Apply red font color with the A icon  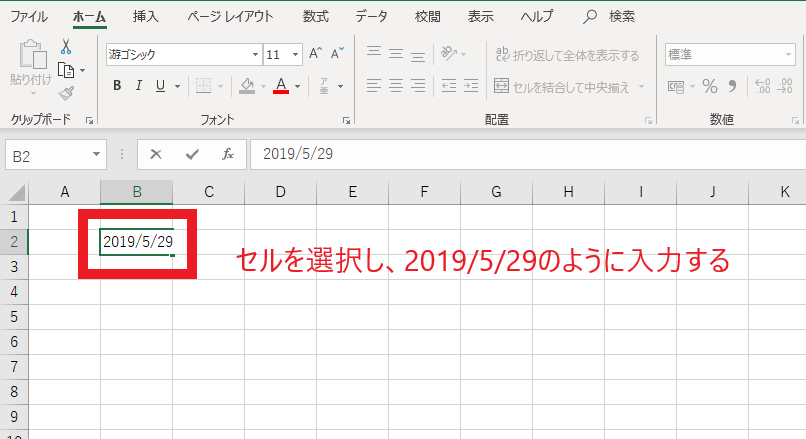click(x=281, y=85)
